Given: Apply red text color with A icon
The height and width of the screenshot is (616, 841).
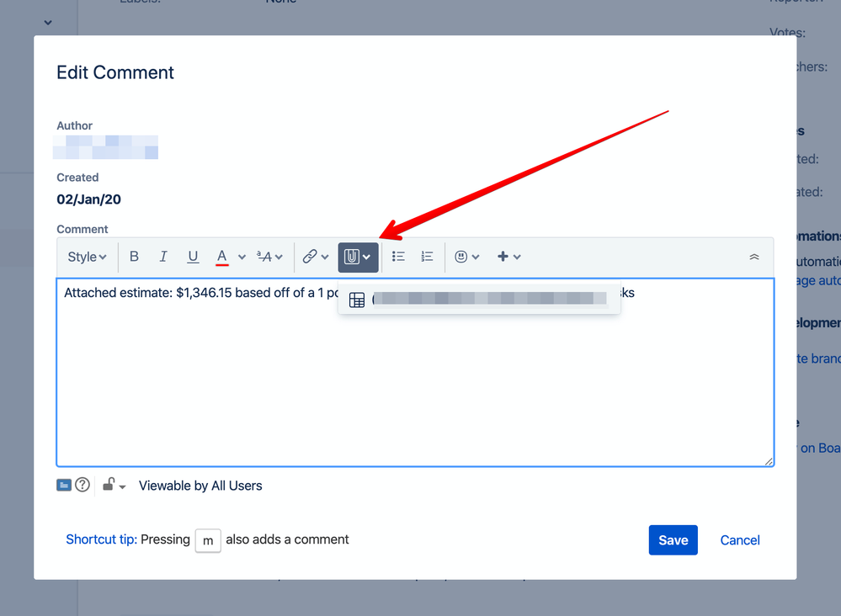Looking at the screenshot, I should (x=222, y=257).
